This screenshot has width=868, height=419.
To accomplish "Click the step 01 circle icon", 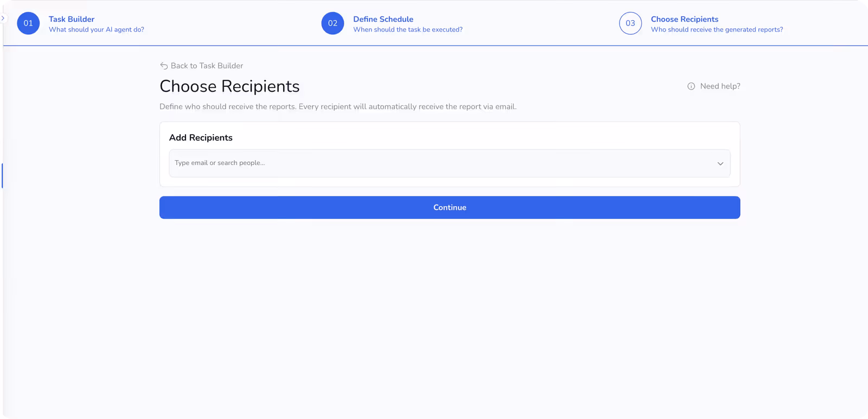I will [x=28, y=23].
